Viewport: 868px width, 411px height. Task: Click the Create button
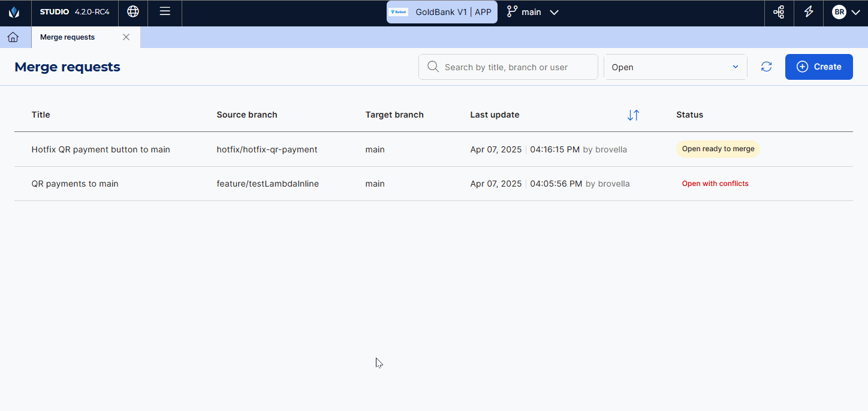(x=819, y=67)
